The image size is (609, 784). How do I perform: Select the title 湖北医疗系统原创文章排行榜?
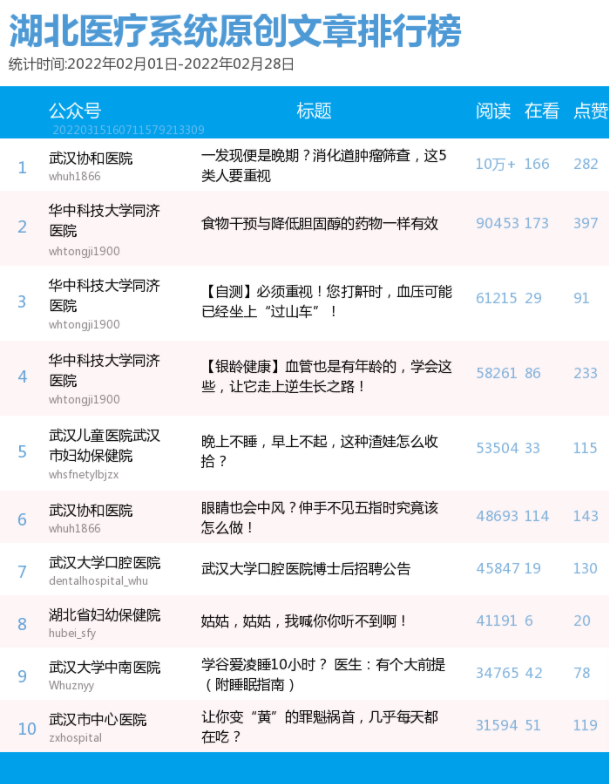235,31
